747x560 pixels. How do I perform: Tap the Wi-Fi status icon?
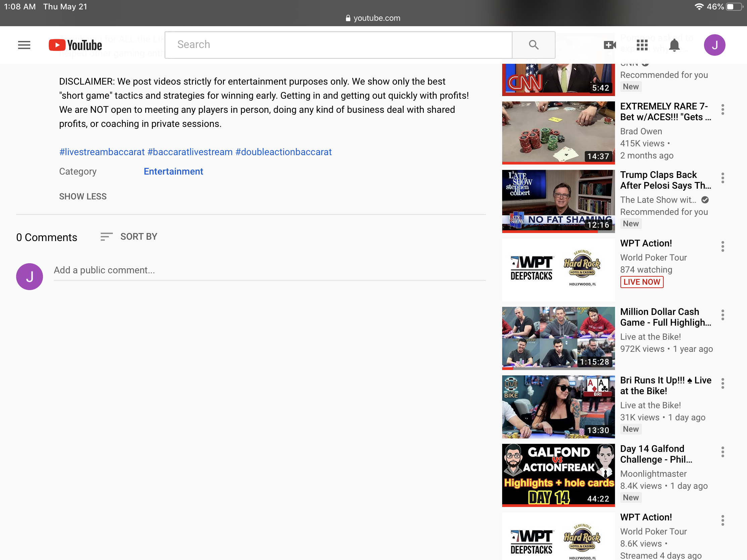(x=699, y=7)
